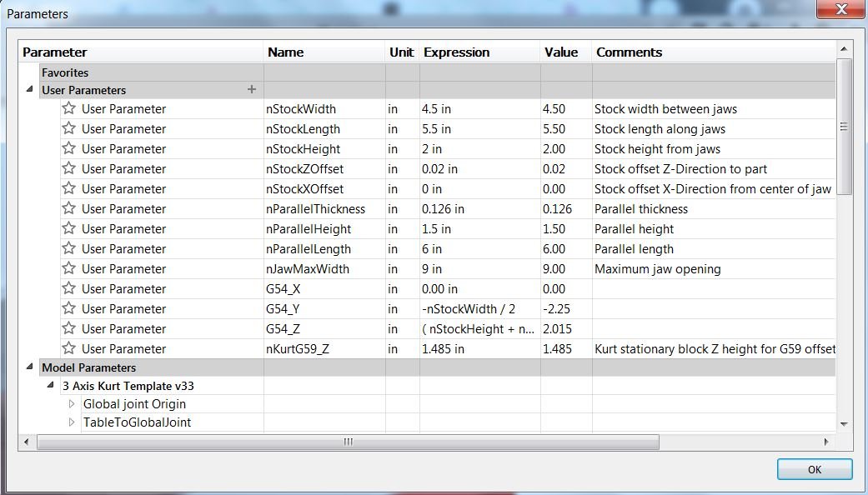
Task: Click comment 'Stock height from jaws'
Action: click(x=657, y=149)
